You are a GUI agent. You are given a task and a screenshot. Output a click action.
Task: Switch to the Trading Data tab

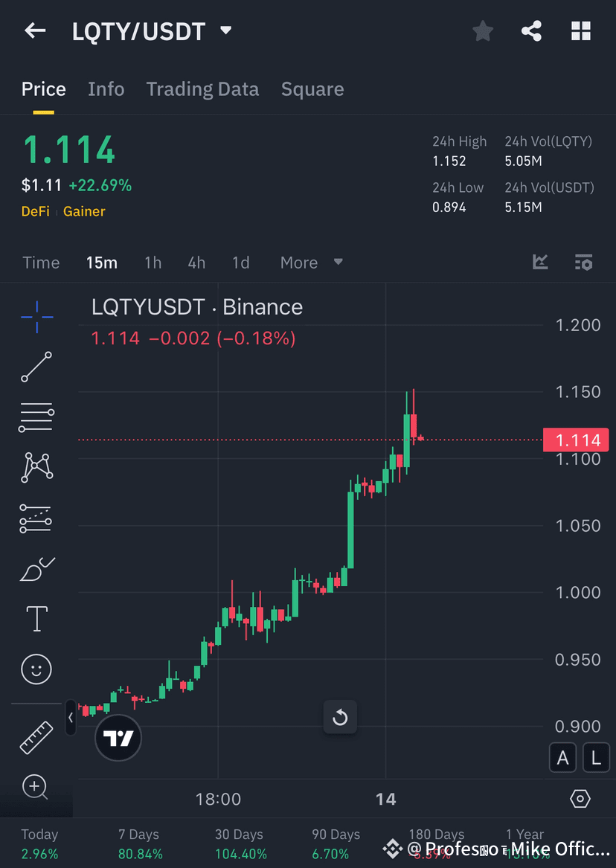coord(202,89)
